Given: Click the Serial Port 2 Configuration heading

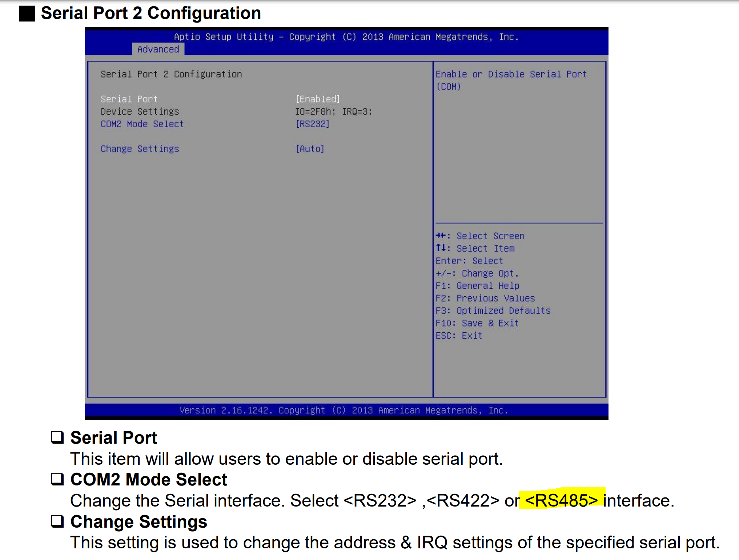Looking at the screenshot, I should point(151,13).
